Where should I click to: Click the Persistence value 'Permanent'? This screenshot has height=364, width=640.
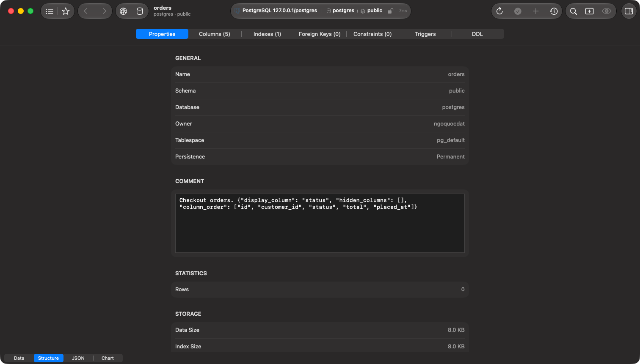451,156
